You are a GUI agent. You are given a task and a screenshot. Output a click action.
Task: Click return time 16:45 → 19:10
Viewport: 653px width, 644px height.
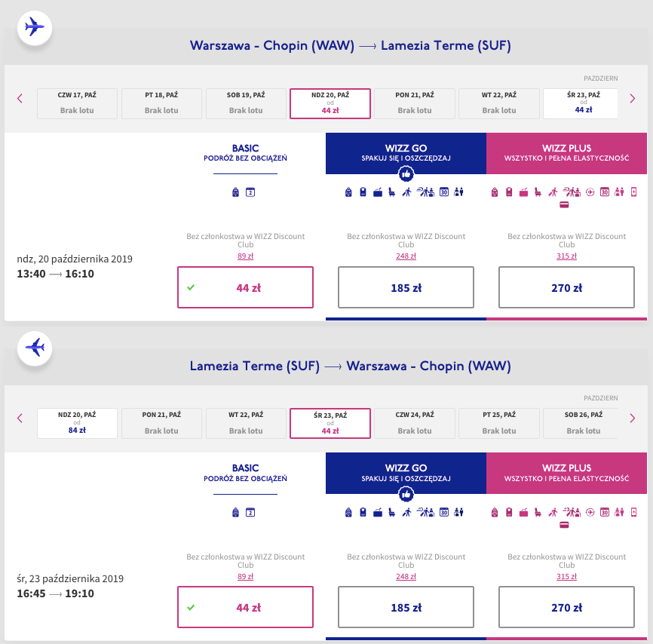click(55, 593)
